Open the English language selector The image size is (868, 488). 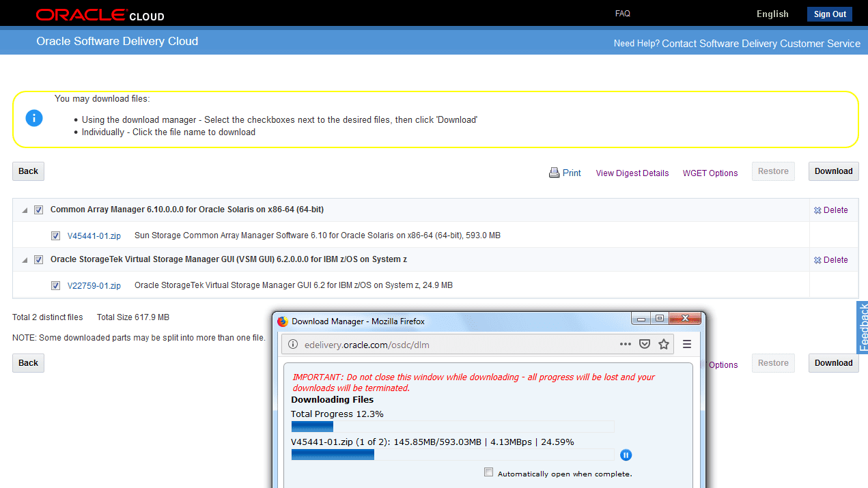772,14
